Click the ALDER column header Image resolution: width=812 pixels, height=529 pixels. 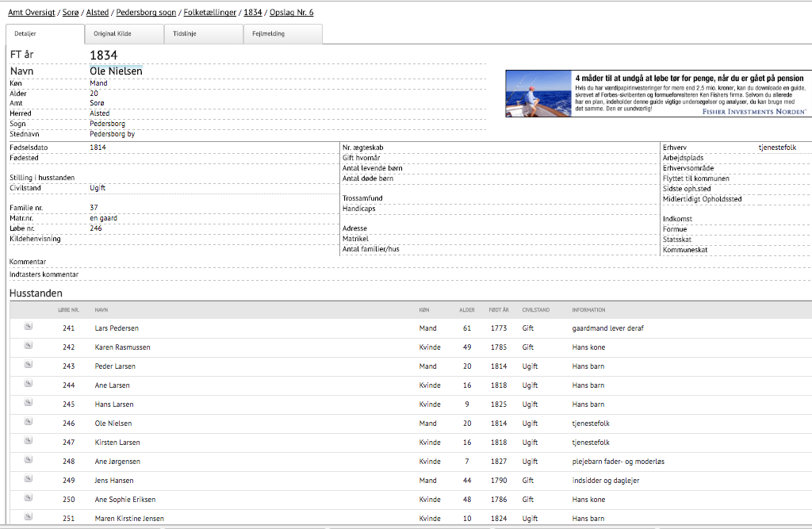point(467,310)
